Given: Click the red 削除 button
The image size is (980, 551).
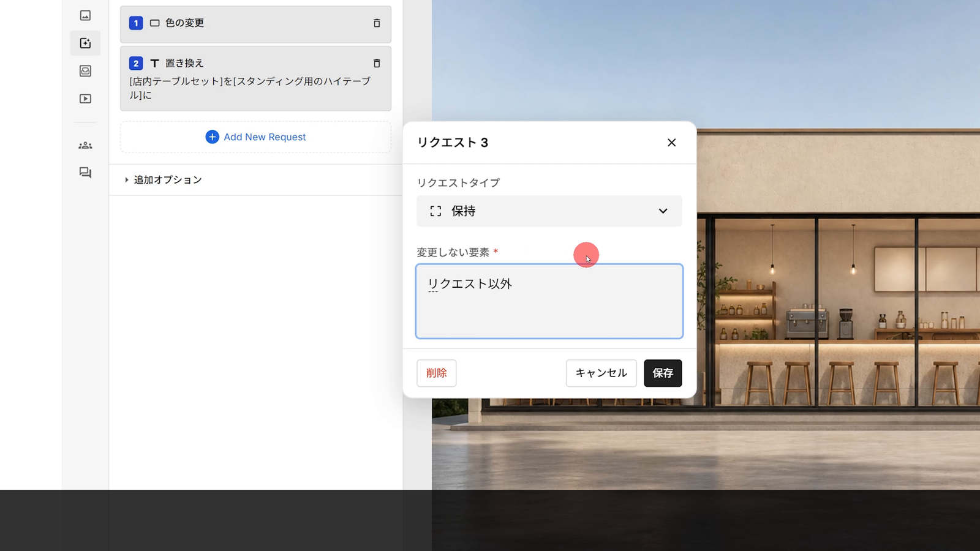Looking at the screenshot, I should [437, 373].
